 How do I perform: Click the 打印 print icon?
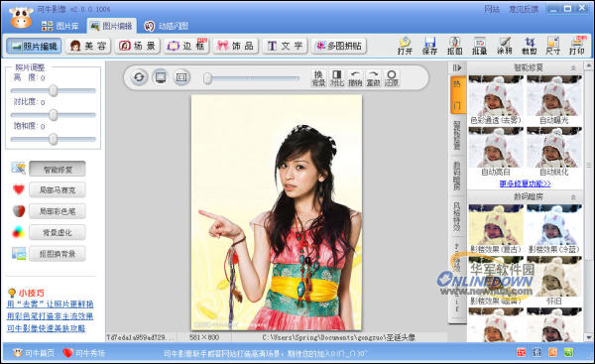577,46
